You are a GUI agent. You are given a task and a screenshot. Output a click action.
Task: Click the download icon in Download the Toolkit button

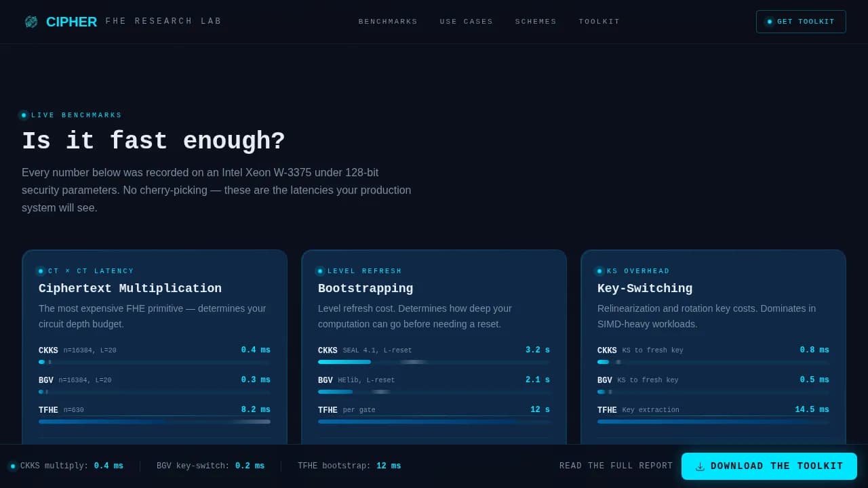[x=700, y=466]
